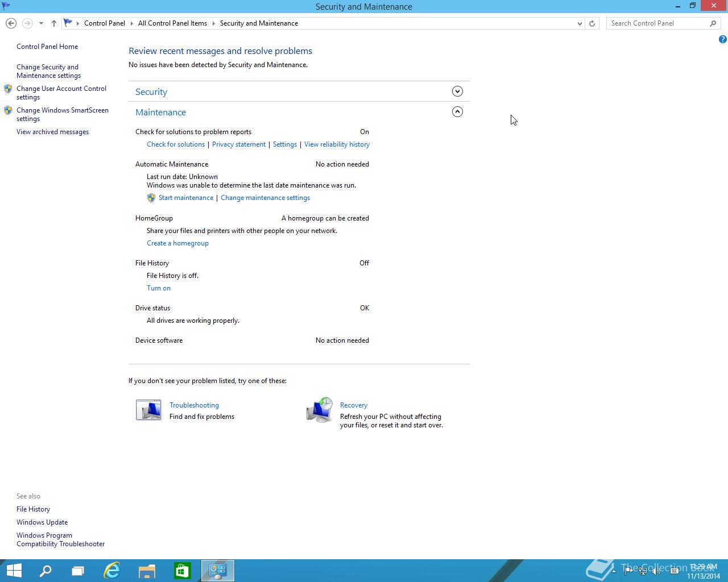The height and width of the screenshot is (582, 728).
Task: Click the 'Device software' label
Action: pyautogui.click(x=159, y=340)
